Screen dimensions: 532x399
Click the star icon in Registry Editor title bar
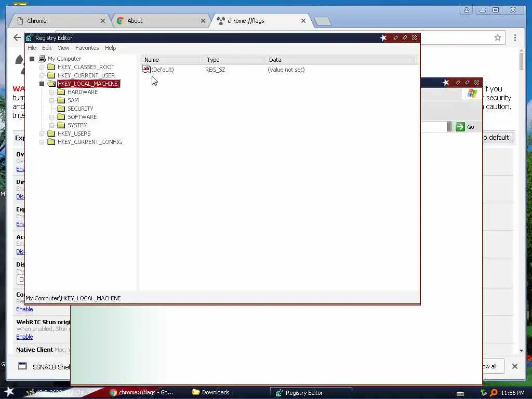(x=383, y=38)
